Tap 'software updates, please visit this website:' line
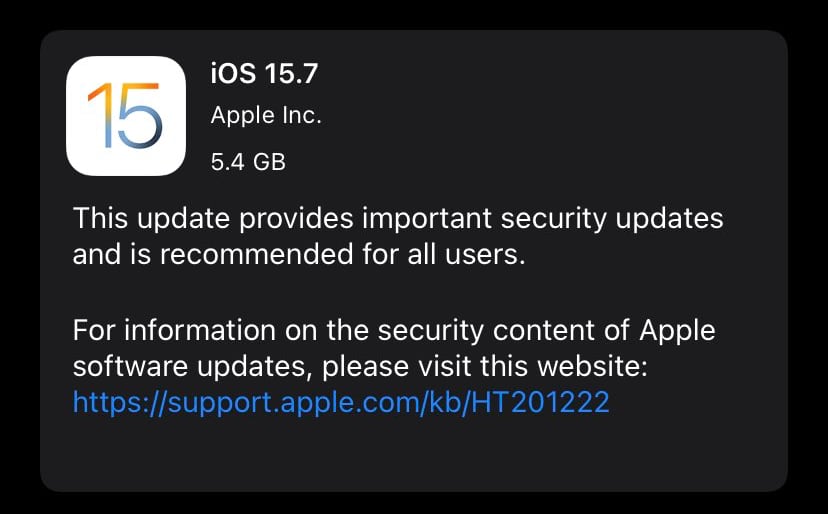Viewport: 828px width, 514px height. click(360, 366)
